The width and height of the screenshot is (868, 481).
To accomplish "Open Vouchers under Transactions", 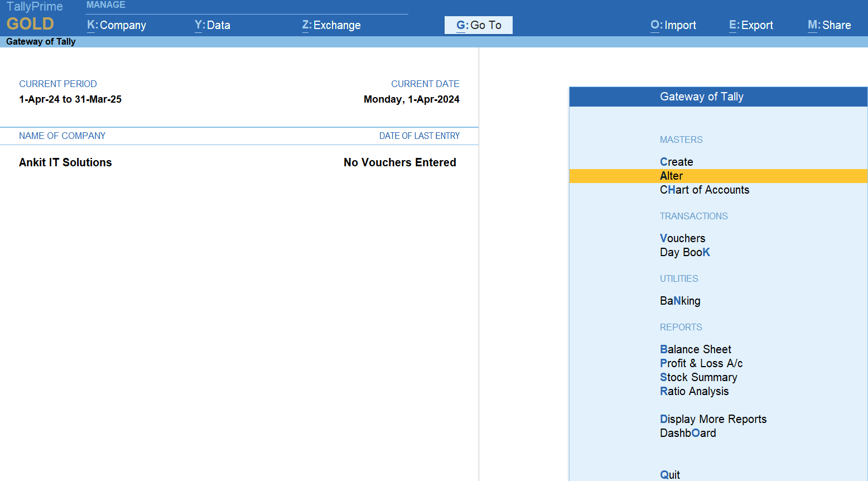I will (682, 238).
